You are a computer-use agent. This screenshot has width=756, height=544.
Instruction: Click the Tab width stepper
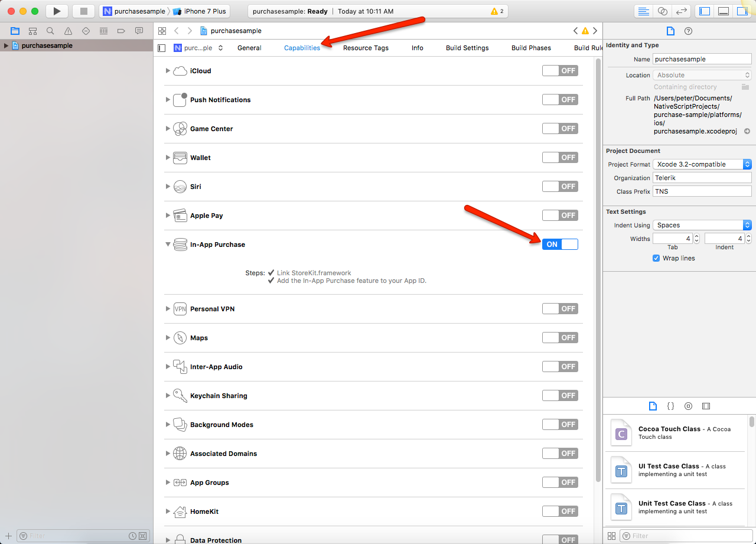[x=696, y=239]
